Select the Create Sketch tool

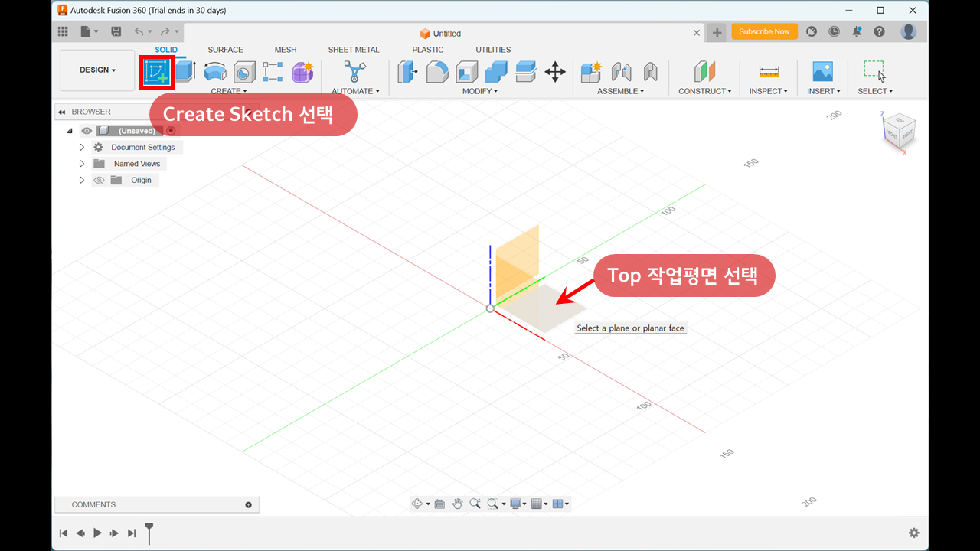157,72
